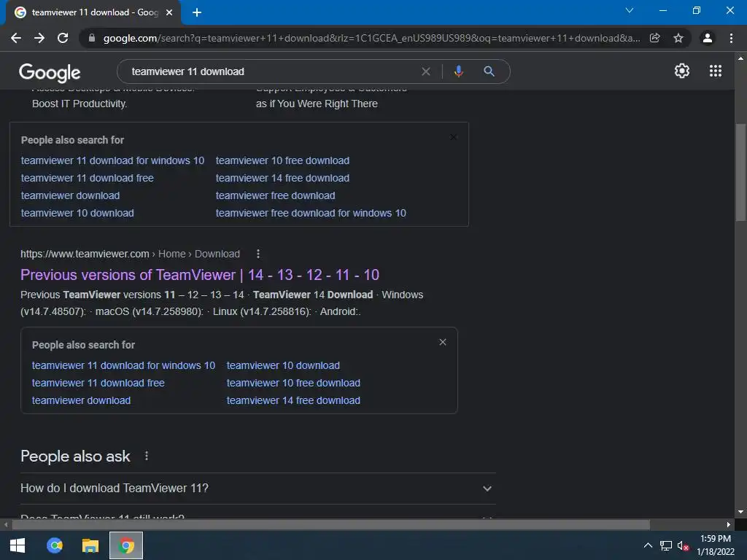This screenshot has height=560, width=747.
Task: Open 'teamviewer 10 download' in lower box
Action: tap(283, 366)
